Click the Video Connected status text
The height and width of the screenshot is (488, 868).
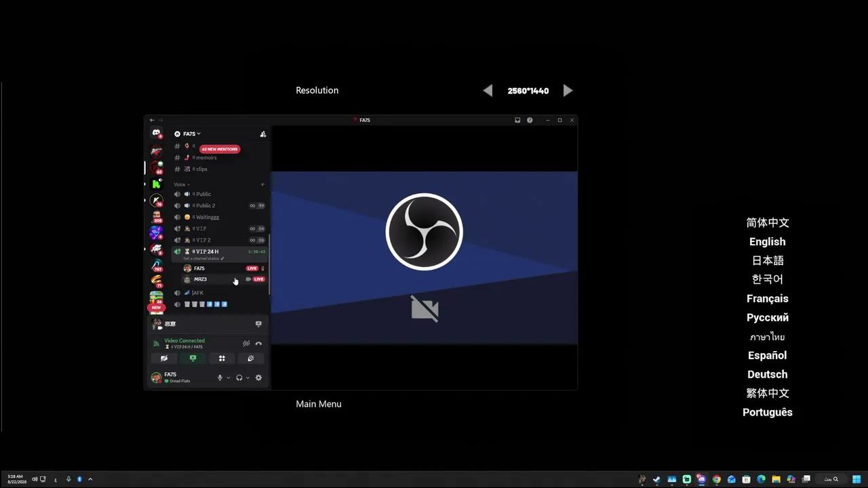click(x=184, y=341)
